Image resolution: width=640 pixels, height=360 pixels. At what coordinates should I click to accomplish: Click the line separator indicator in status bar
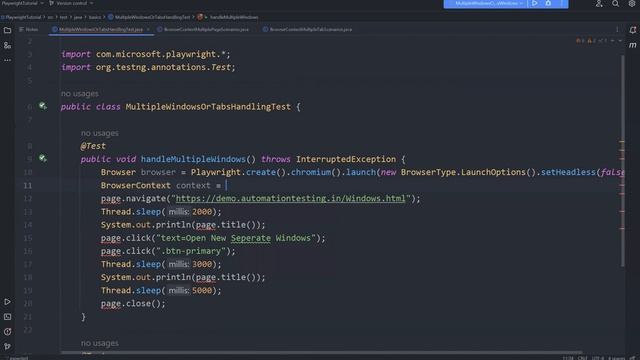[582, 358]
